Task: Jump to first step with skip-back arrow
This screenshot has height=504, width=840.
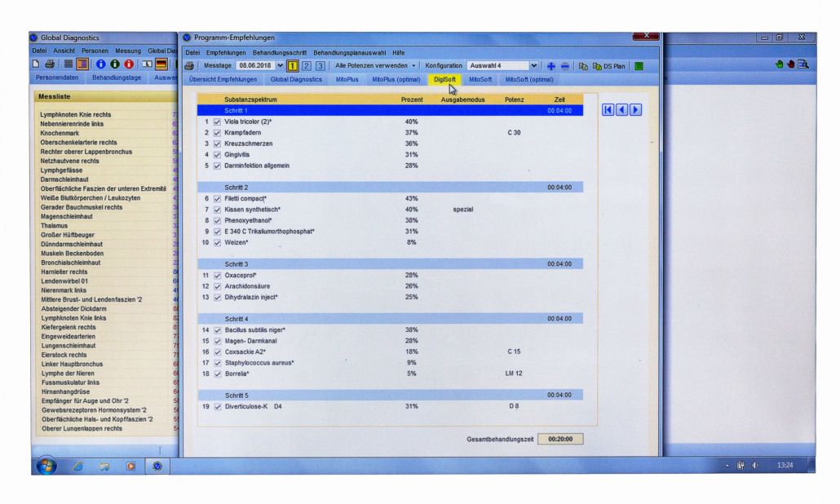Action: [608, 110]
